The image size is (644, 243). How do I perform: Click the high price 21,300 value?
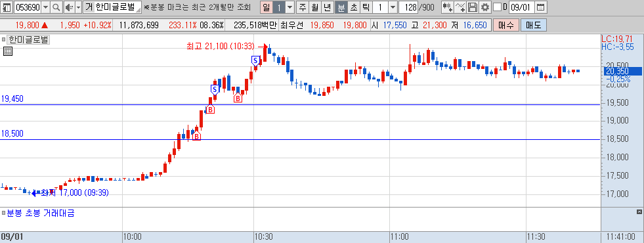tap(435, 25)
